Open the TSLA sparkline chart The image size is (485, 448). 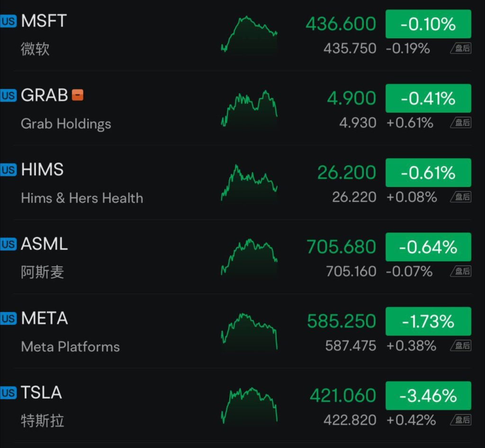coord(249,405)
